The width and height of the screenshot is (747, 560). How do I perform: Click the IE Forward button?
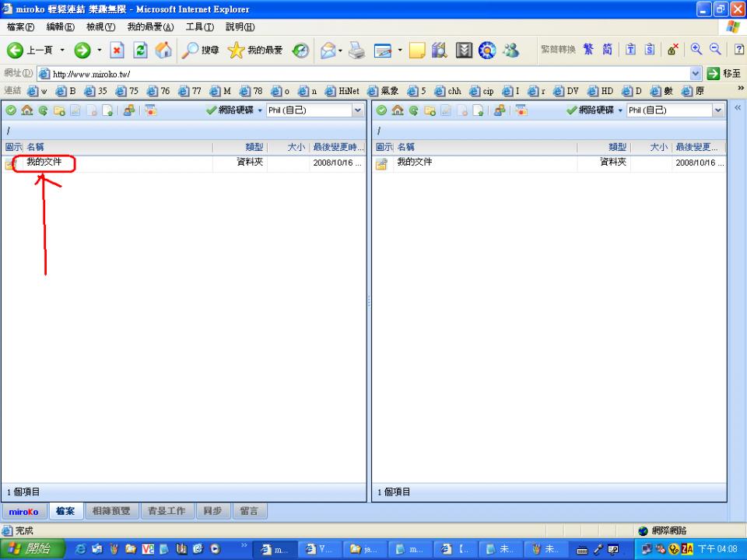82,50
